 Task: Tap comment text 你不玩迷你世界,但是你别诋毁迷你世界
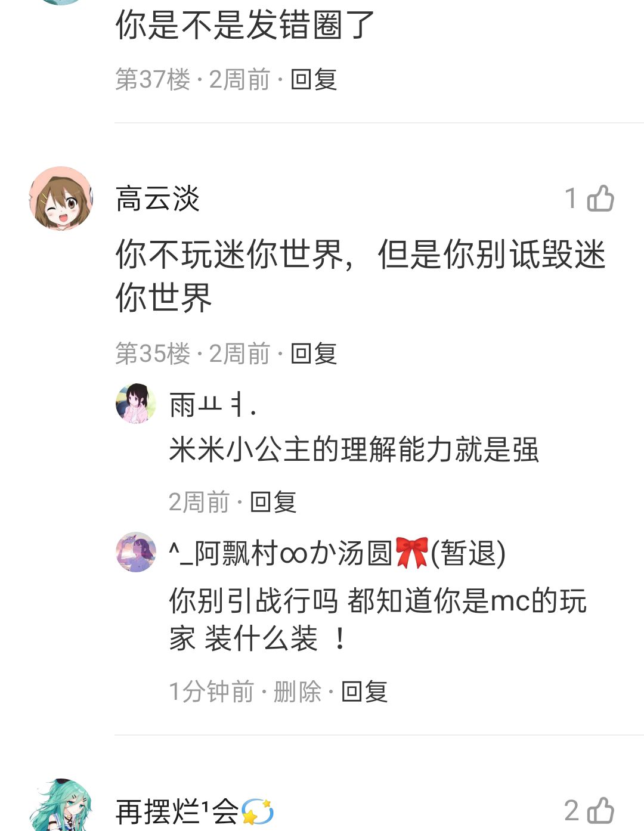(361, 275)
